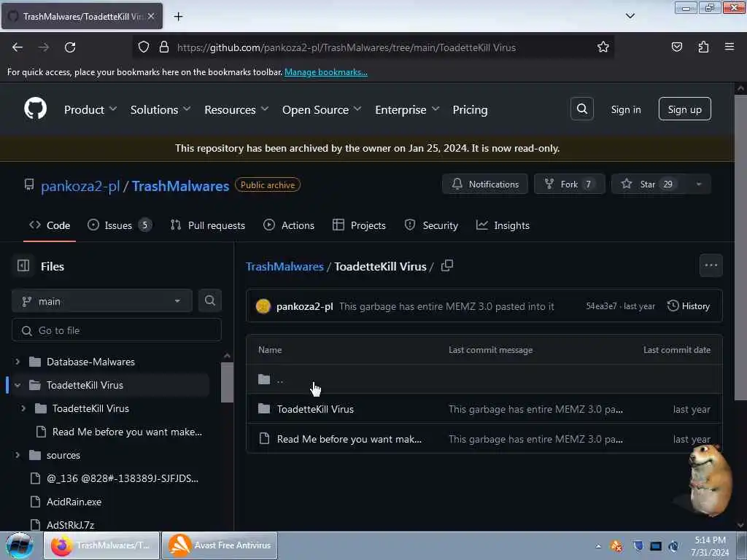Click TrashMalwares in the breadcrumb path
This screenshot has width=747, height=560.
click(285, 267)
